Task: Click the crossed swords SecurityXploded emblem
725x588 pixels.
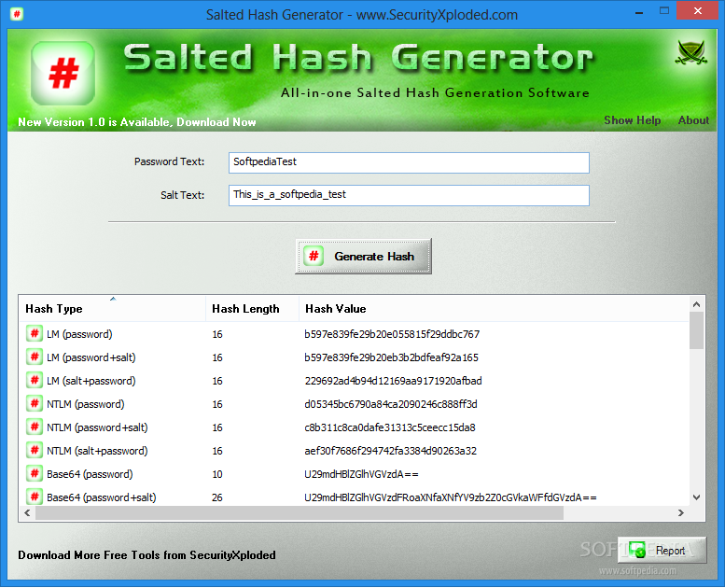Action: (x=690, y=52)
